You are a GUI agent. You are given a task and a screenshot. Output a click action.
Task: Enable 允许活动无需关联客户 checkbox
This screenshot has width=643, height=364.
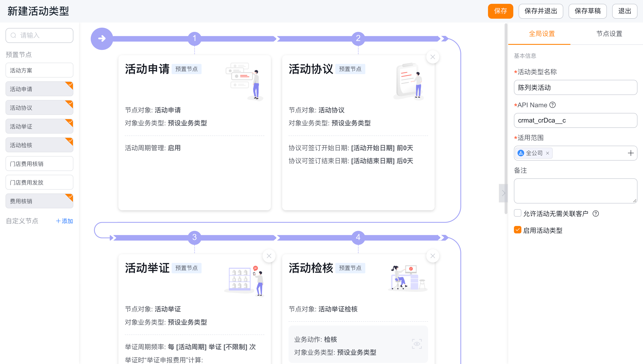click(518, 213)
